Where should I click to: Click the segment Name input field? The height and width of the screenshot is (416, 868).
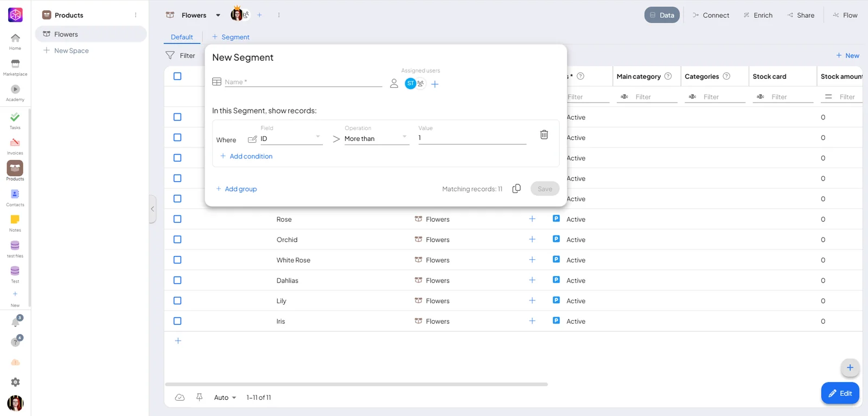point(303,82)
